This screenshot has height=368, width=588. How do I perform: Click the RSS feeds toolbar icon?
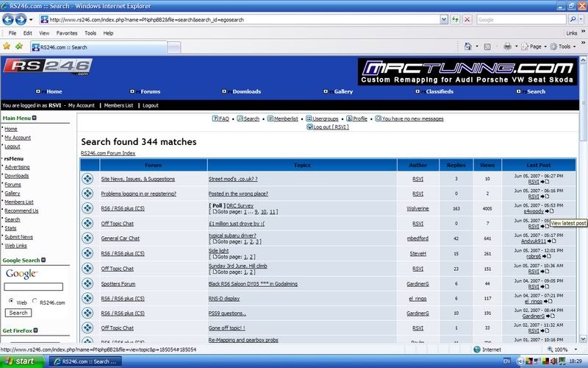(x=487, y=46)
